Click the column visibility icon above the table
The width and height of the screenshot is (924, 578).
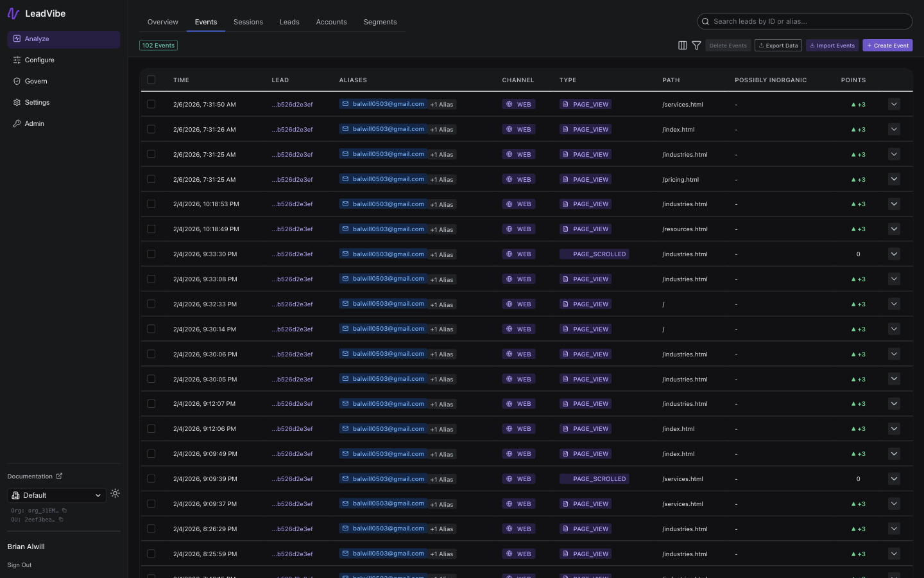point(682,45)
